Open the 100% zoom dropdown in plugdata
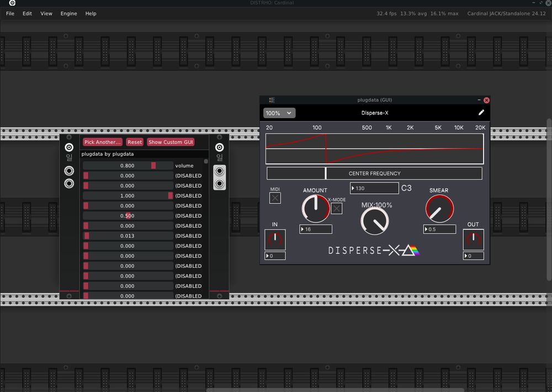The height and width of the screenshot is (392, 552). click(279, 113)
